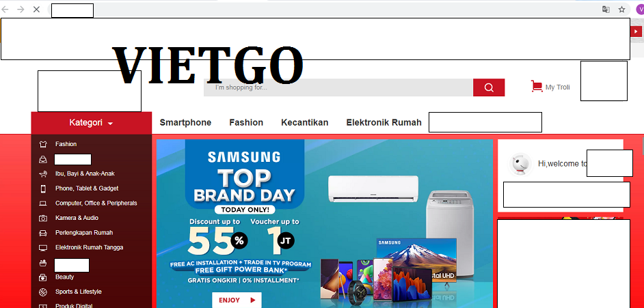Viewport: 644px width, 308px height.
Task: Open the Smartphone navigation tab
Action: pos(185,122)
